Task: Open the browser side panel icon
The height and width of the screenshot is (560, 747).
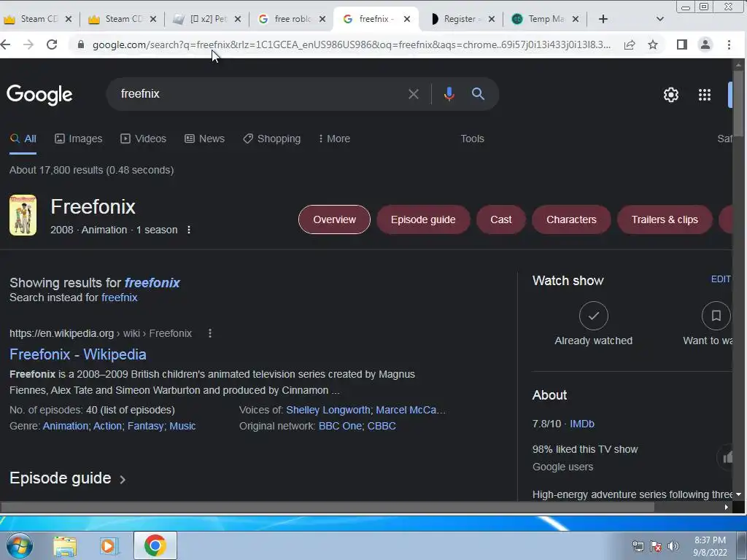Action: (682, 44)
